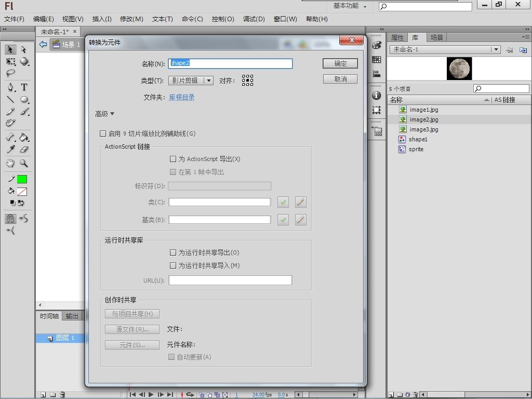
Task: Click the 类(C) input field
Action: pos(220,202)
